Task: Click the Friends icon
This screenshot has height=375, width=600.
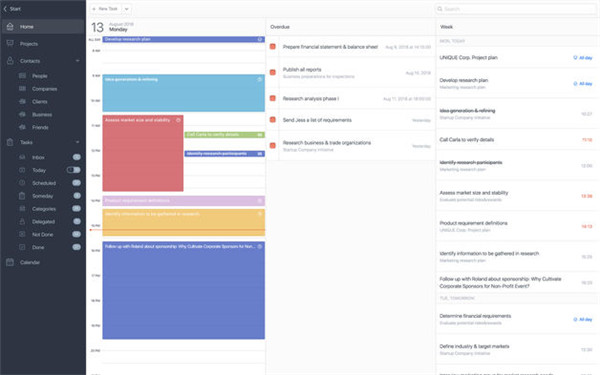Action: pos(23,127)
